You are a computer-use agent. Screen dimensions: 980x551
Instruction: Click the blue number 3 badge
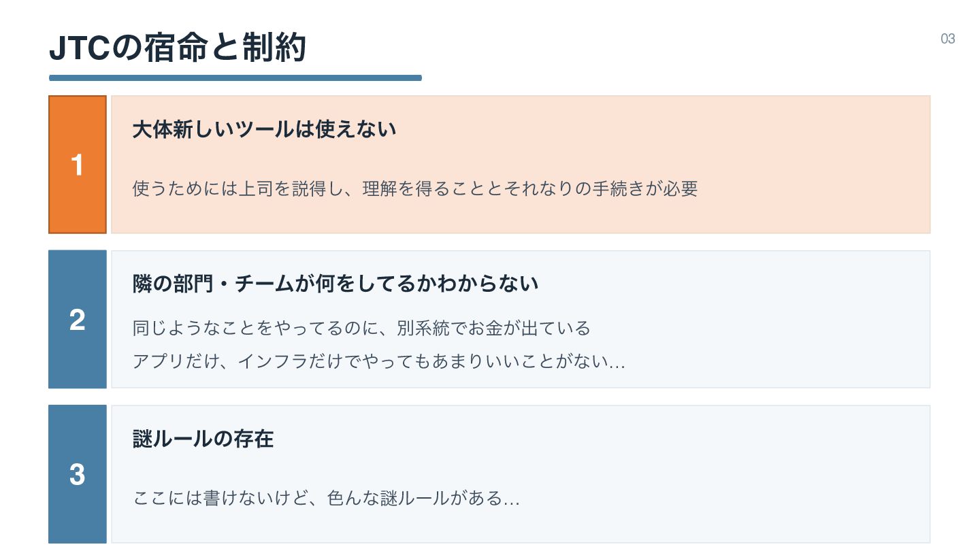click(x=78, y=474)
